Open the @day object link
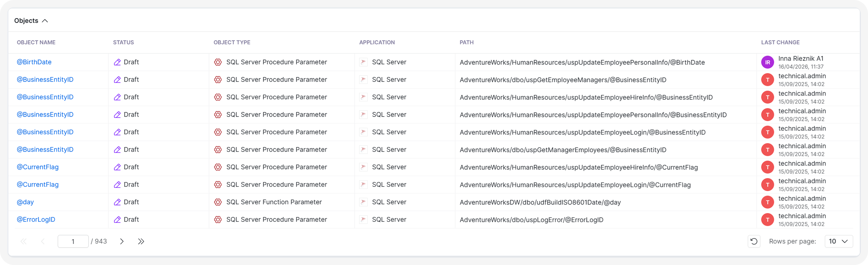 pyautogui.click(x=25, y=202)
